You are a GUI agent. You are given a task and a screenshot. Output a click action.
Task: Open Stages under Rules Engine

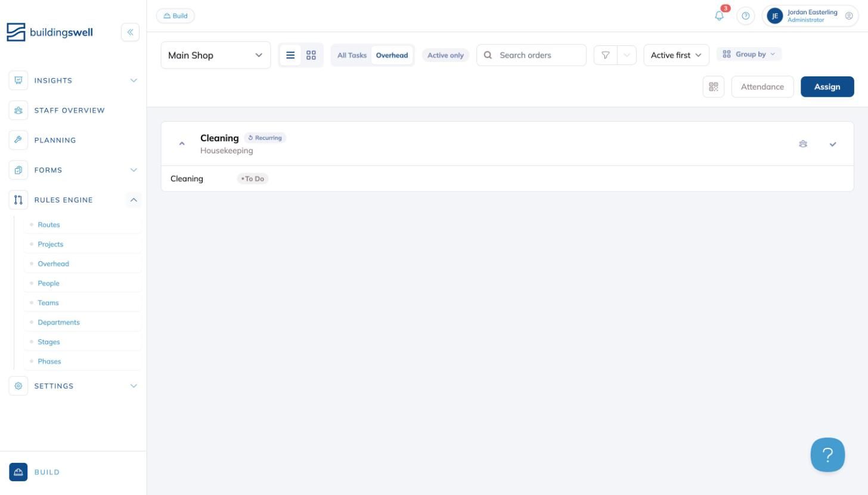pyautogui.click(x=49, y=342)
